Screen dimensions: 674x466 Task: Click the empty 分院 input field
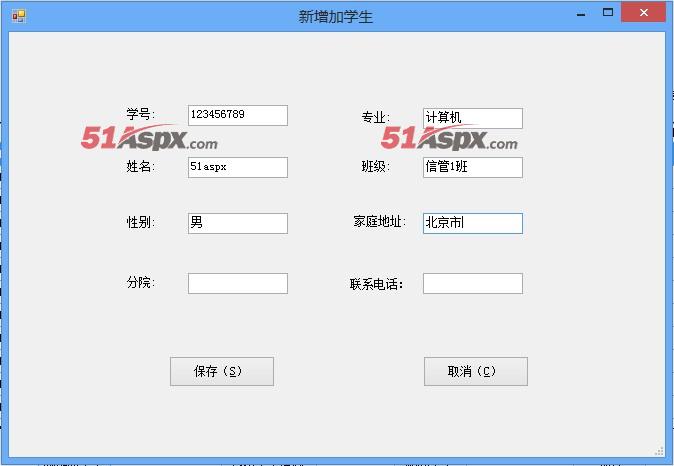[x=238, y=283]
